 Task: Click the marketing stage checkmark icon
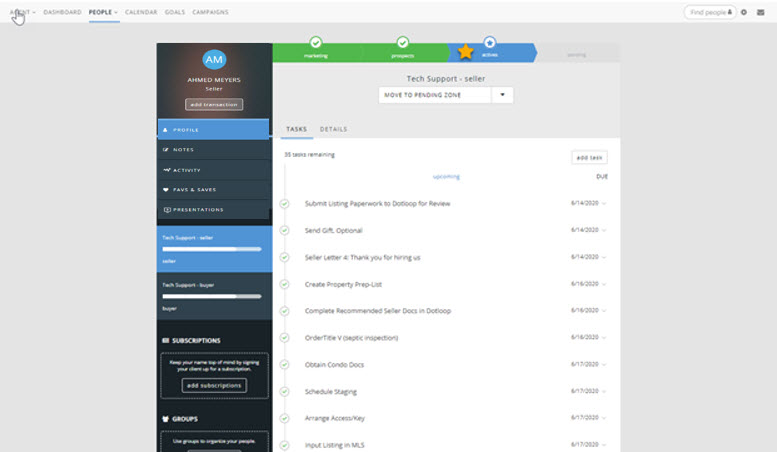[x=316, y=42]
